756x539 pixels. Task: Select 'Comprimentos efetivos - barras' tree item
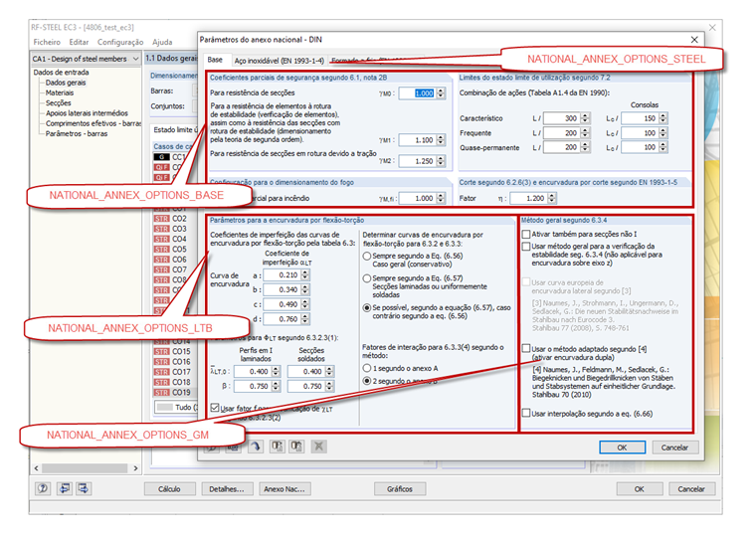(x=94, y=123)
